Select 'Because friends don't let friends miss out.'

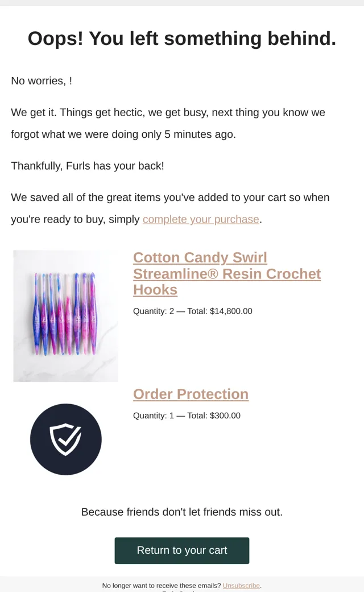pyautogui.click(x=182, y=512)
